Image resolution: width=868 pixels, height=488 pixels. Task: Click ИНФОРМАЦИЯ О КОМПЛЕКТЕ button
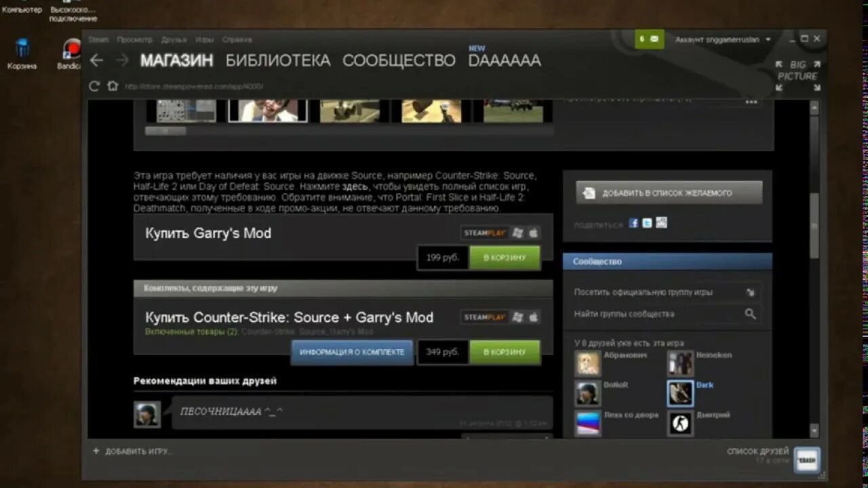pos(352,352)
